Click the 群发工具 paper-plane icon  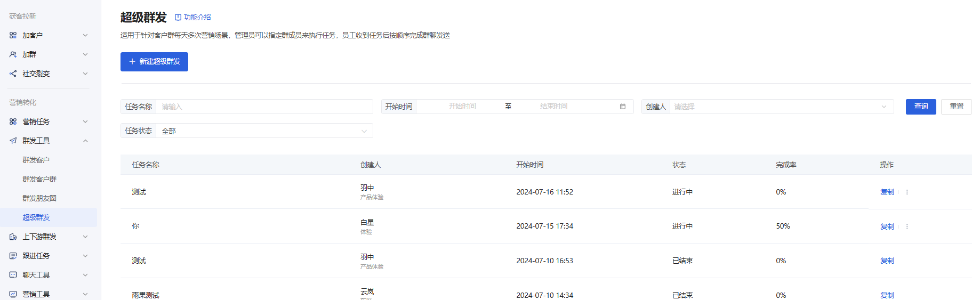pos(13,141)
